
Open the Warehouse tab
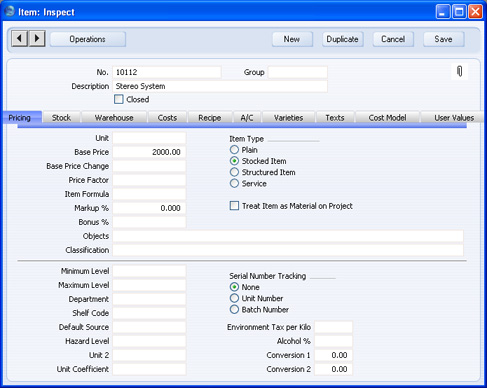click(114, 118)
